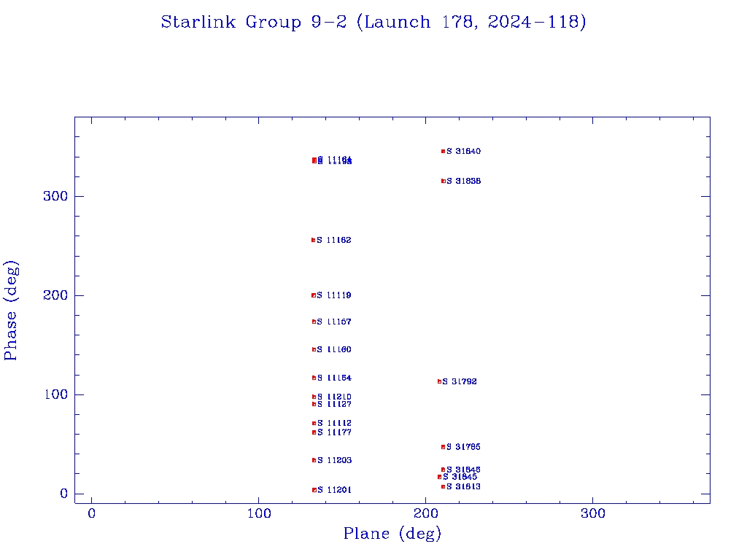Viewport: 747px width, 560px height.
Task: Click the 300 tick label on Phase axis
Action: click(x=55, y=196)
